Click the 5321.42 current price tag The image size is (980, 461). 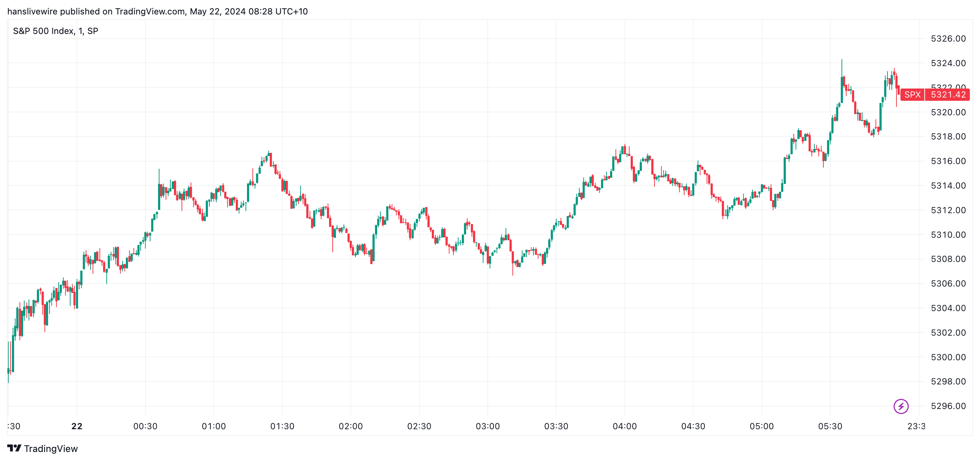click(x=948, y=95)
